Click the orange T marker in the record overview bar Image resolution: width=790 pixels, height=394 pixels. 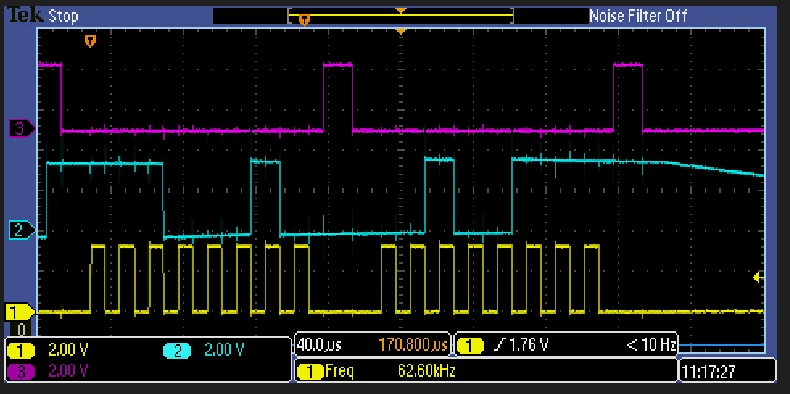pos(304,20)
